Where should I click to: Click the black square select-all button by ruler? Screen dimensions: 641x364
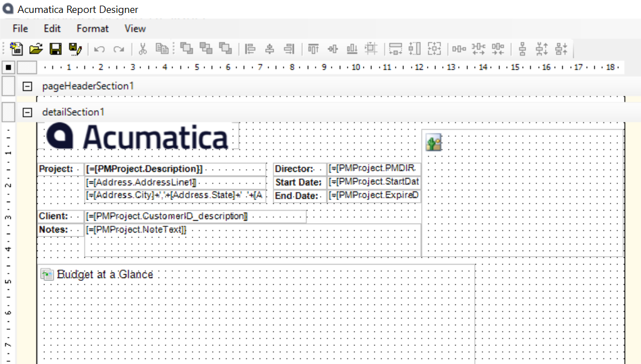tap(8, 67)
